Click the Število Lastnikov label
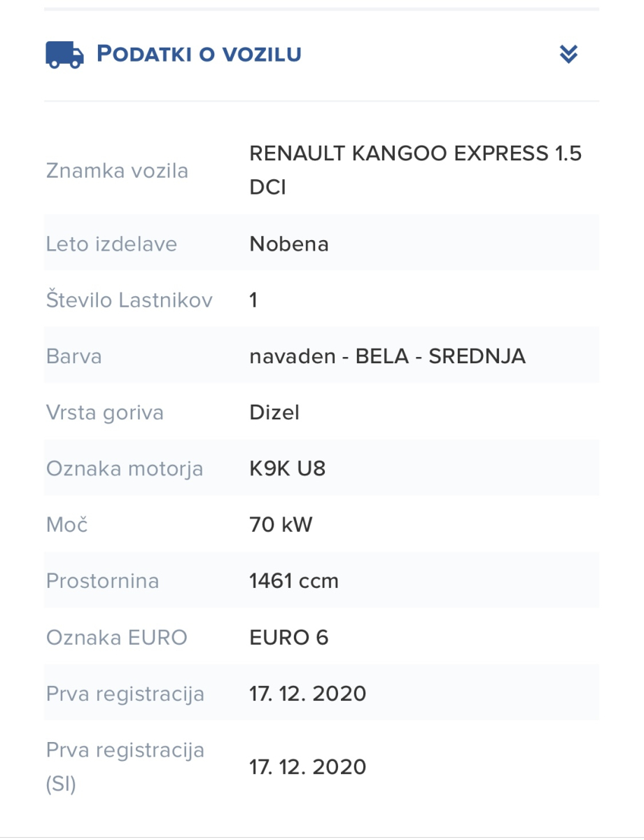Screen dimensions: 644x840 (x=129, y=300)
